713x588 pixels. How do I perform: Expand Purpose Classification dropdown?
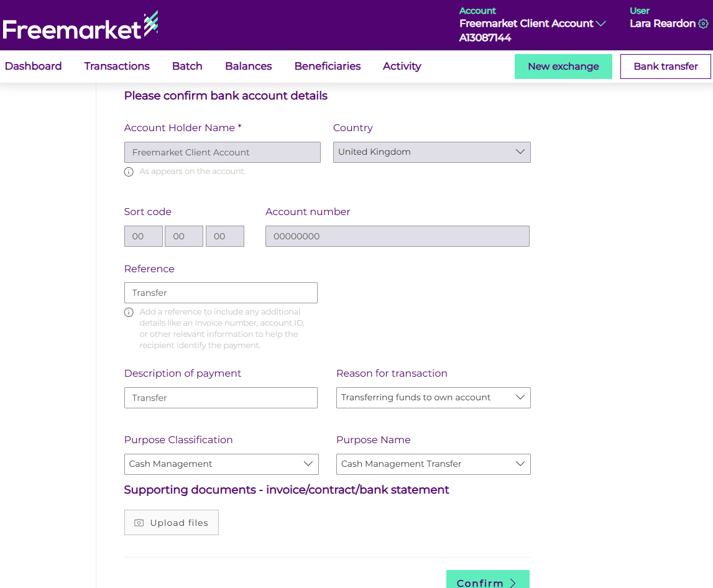[221, 464]
